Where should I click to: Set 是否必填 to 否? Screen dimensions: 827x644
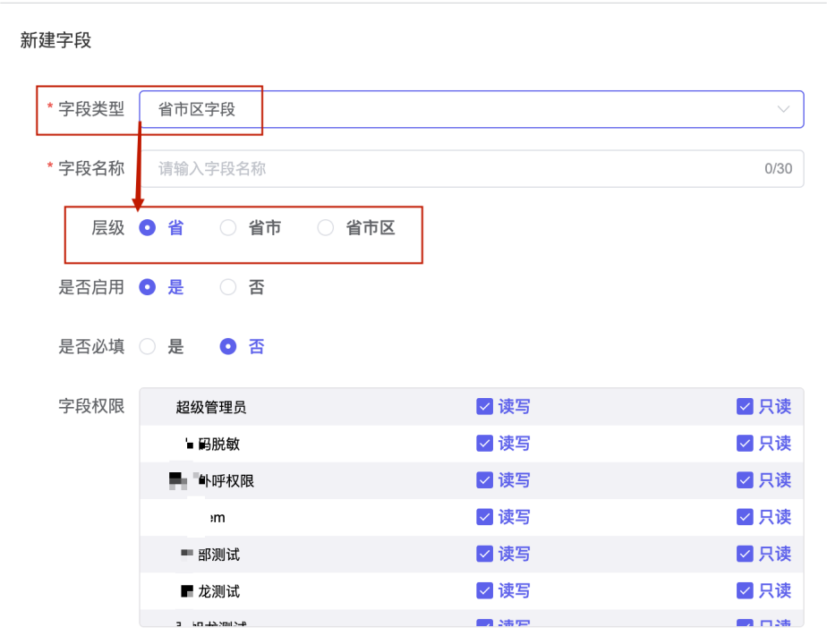[229, 346]
